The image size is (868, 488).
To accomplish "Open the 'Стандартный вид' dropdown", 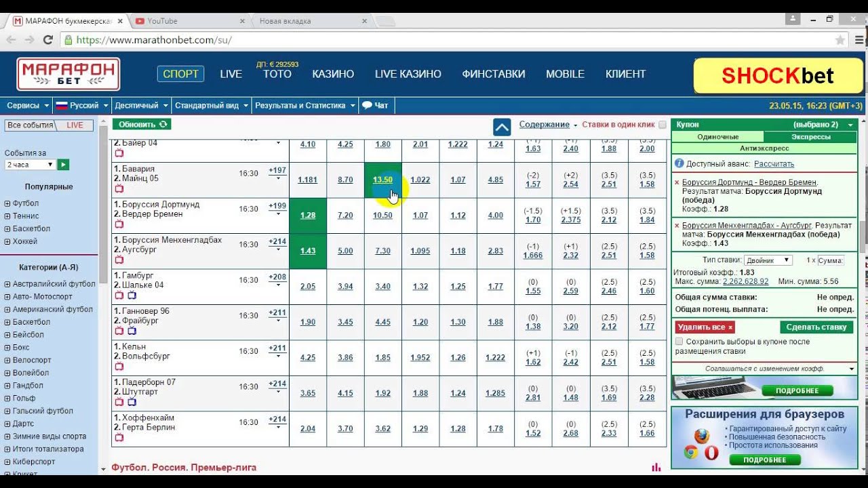I will (x=212, y=105).
